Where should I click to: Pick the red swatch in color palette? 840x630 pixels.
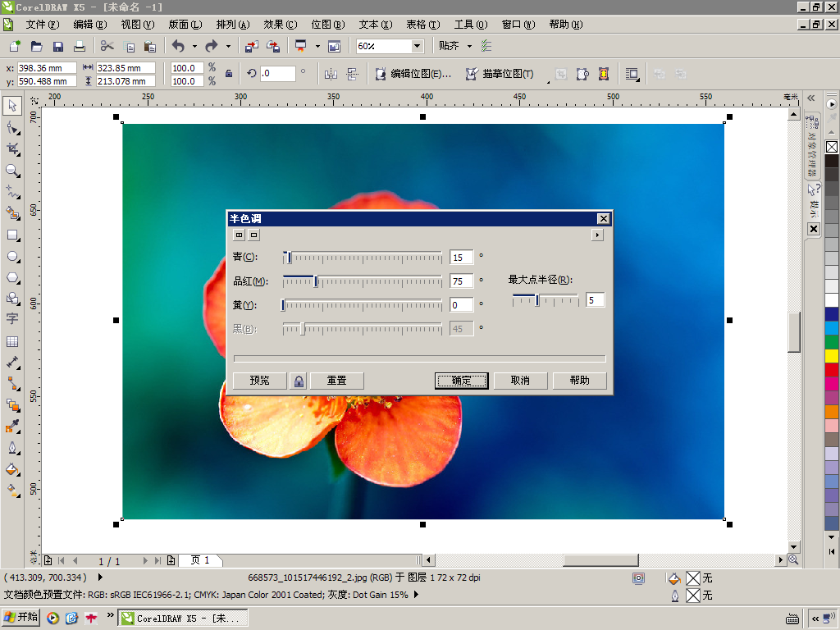[x=832, y=370]
